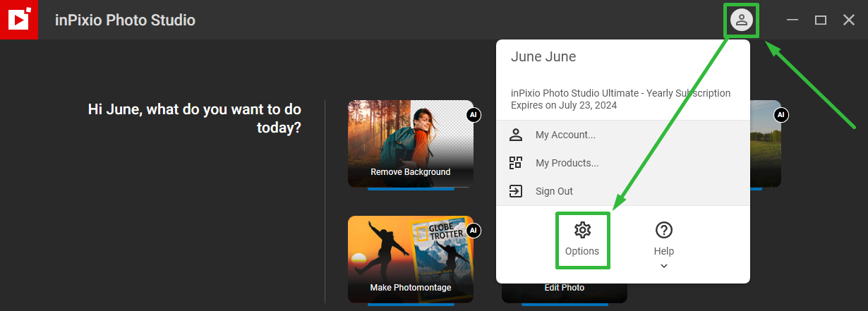Select the My Account... menu entry
The image size is (868, 311).
pos(565,135)
